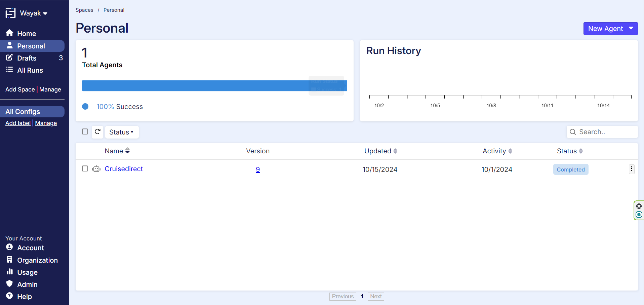Open the Cruisedirect agent link

click(x=124, y=169)
